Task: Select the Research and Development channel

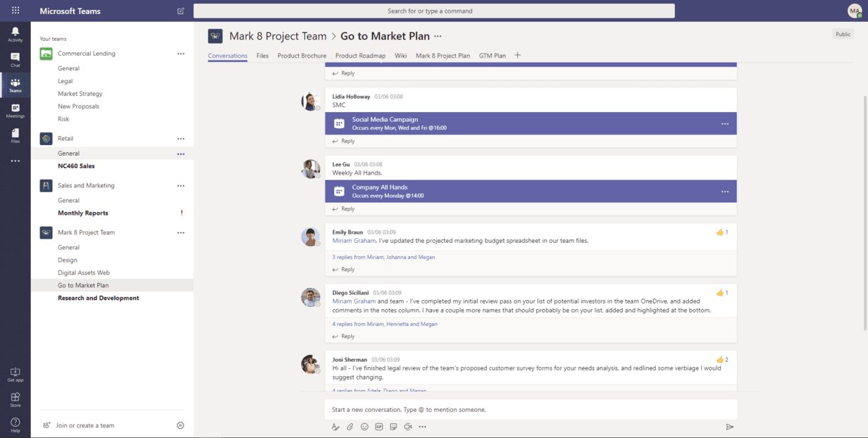Action: 98,298
